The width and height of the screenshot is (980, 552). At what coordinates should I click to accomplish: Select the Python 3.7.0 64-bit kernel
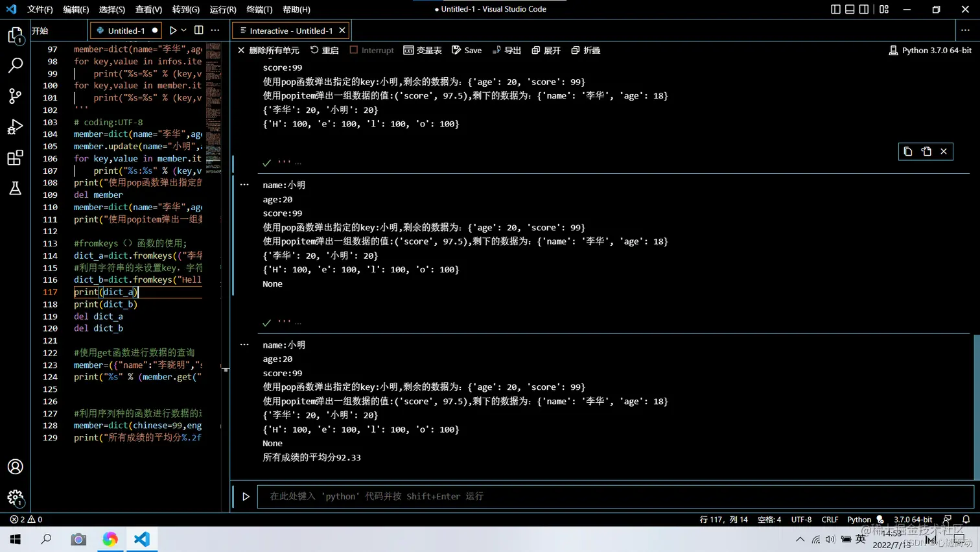[x=930, y=50]
